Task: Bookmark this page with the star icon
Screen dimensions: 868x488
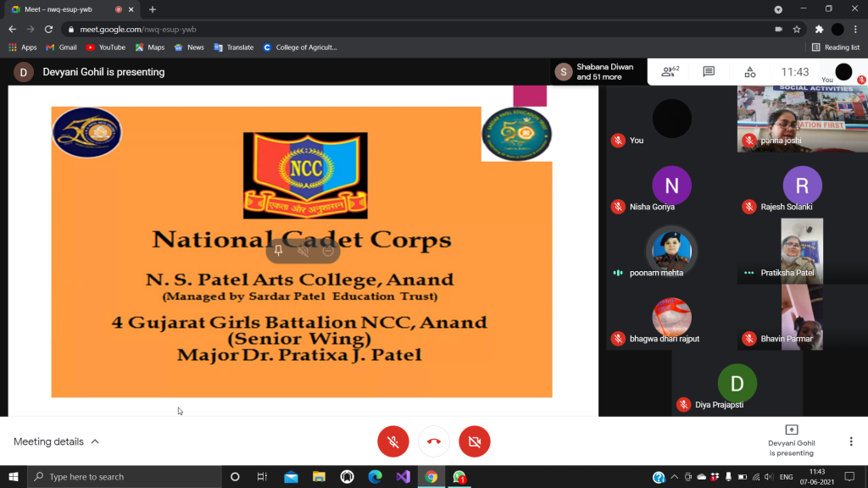Action: coord(797,30)
